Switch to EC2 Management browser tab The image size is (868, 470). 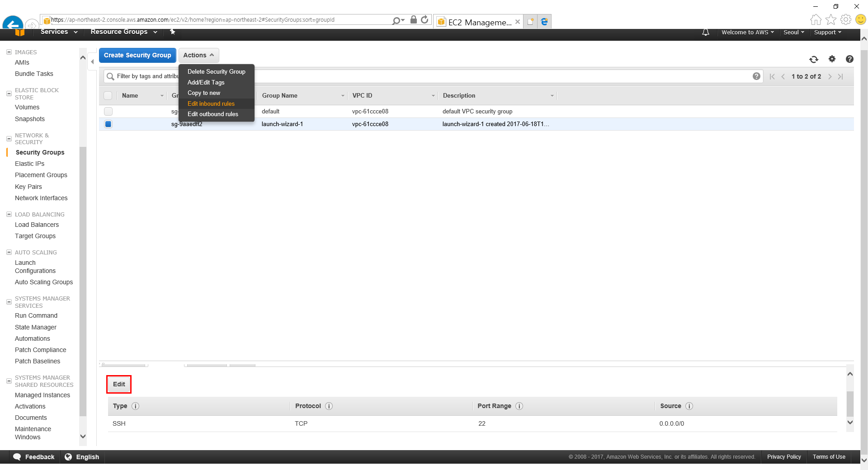[x=478, y=22]
